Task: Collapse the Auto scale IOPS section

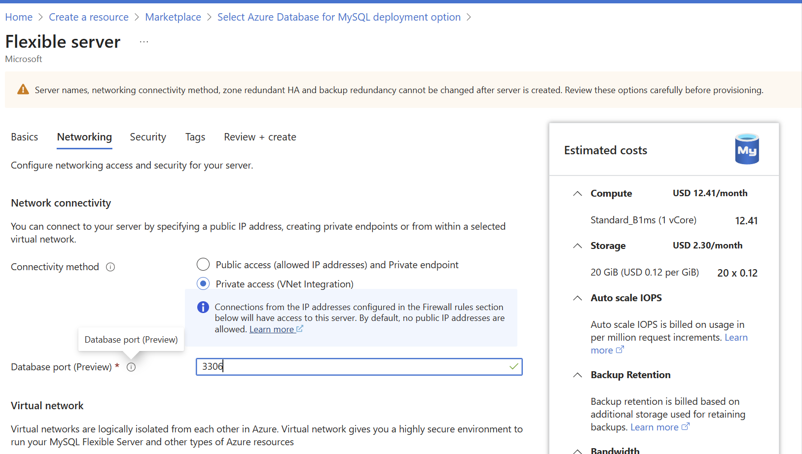Action: pyautogui.click(x=577, y=298)
